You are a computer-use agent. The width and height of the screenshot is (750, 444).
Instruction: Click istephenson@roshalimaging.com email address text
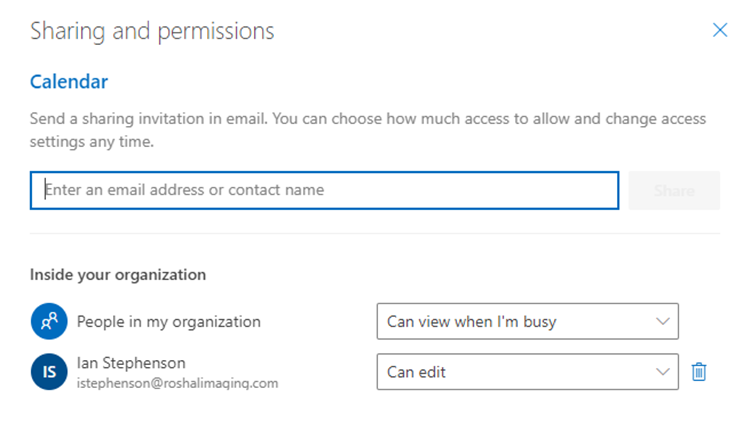(x=177, y=382)
